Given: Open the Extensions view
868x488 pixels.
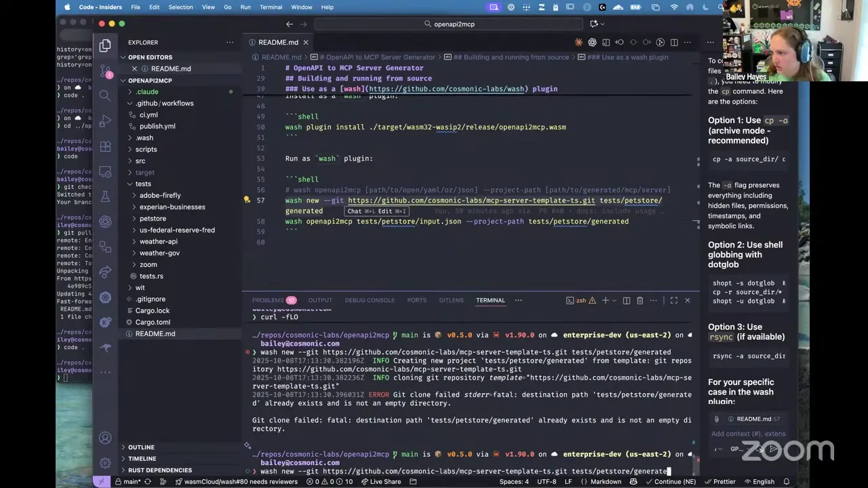Looking at the screenshot, I should 105,146.
